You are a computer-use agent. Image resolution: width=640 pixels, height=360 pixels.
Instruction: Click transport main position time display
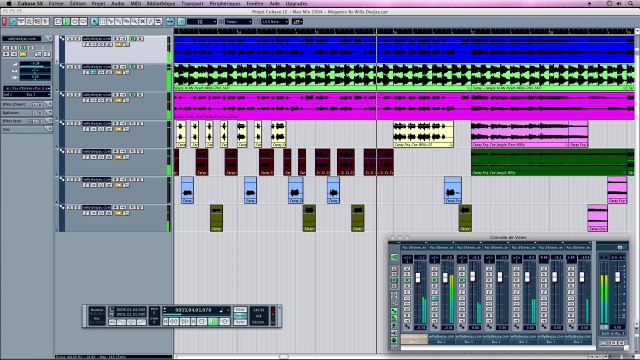pyautogui.click(x=193, y=310)
